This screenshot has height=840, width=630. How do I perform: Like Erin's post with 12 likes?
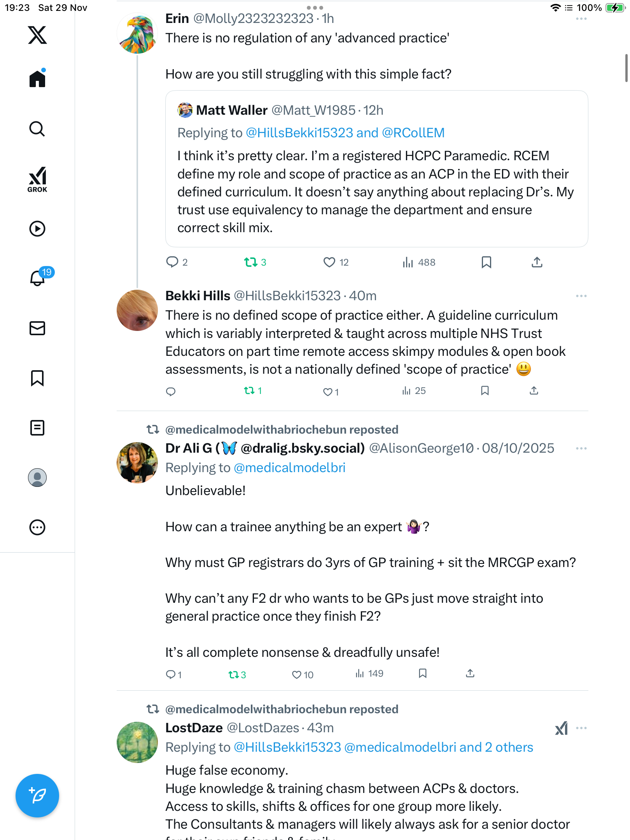click(329, 262)
